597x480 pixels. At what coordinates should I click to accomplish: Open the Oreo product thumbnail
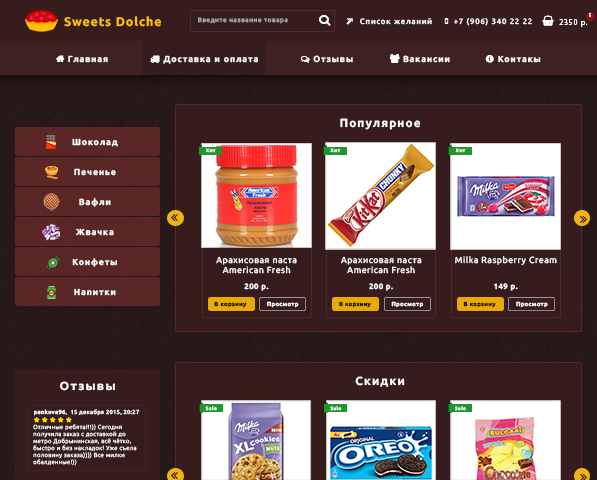click(380, 440)
